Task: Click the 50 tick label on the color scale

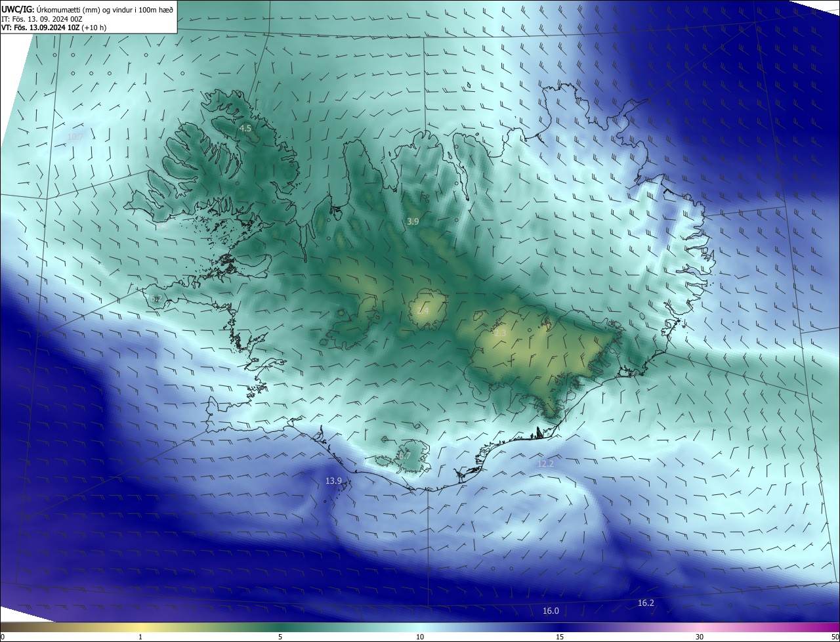Action: [834, 637]
